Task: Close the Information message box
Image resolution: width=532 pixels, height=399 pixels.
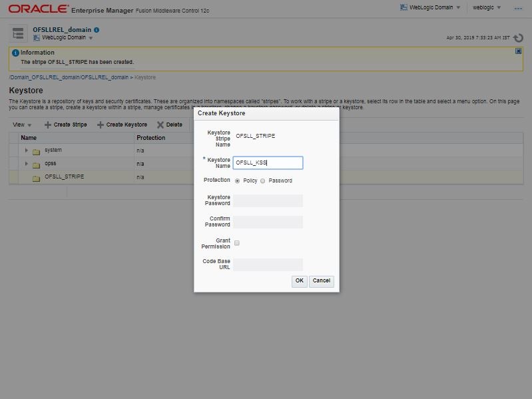Action: point(518,51)
